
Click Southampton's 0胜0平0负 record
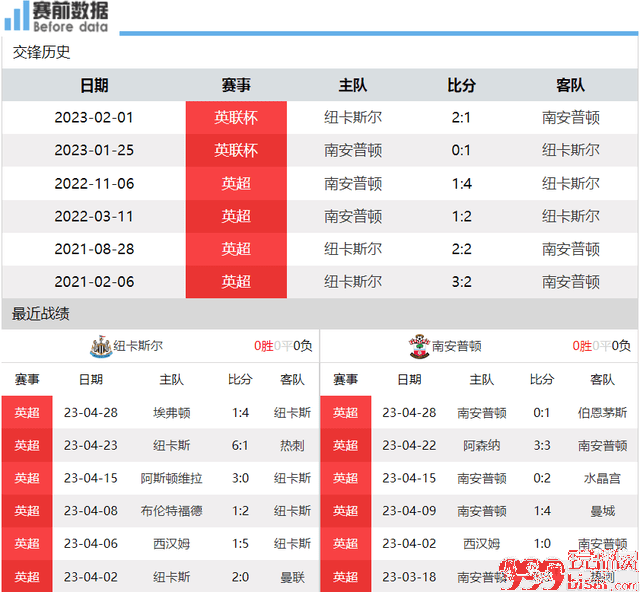[601, 346]
